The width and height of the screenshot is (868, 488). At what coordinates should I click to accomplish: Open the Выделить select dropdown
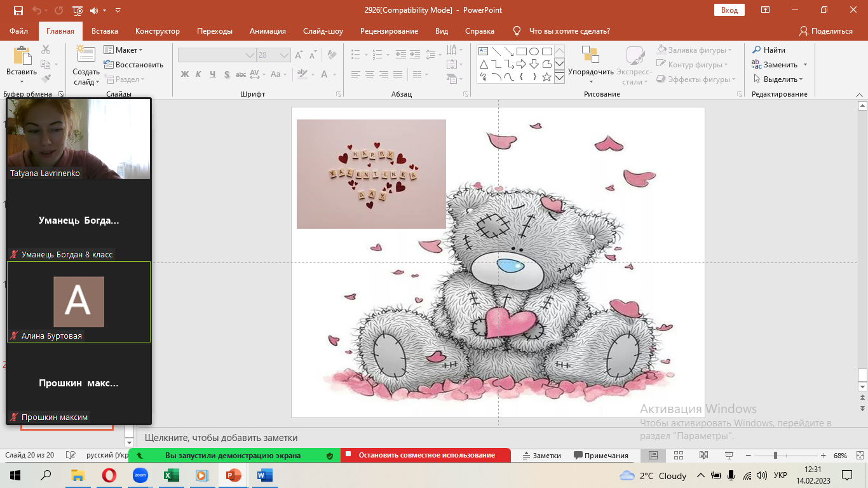(x=778, y=79)
